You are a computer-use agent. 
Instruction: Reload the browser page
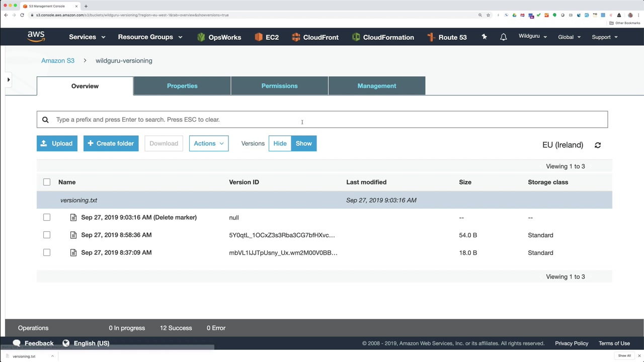[x=22, y=15]
